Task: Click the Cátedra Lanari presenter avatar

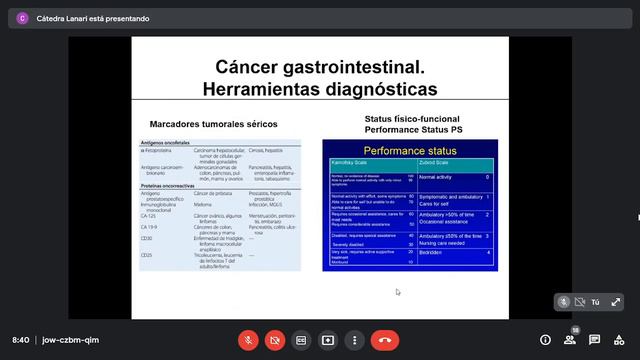Action: 22,18
